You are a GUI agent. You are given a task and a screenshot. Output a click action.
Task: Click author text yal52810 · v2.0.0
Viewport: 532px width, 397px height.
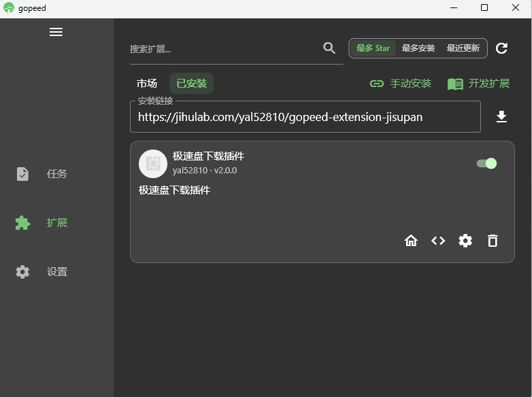(205, 170)
